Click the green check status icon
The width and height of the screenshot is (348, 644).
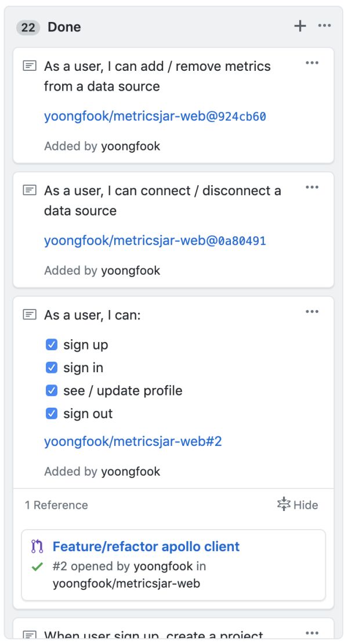click(37, 567)
